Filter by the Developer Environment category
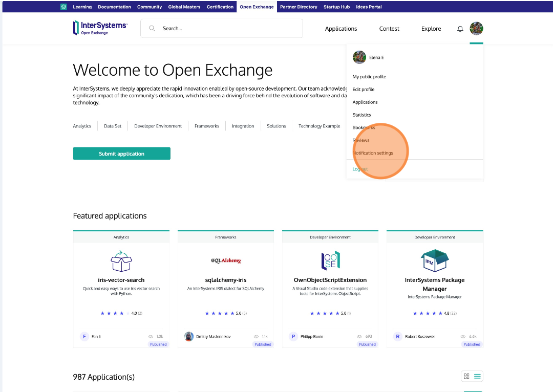Image resolution: width=553 pixels, height=392 pixels. pyautogui.click(x=158, y=126)
